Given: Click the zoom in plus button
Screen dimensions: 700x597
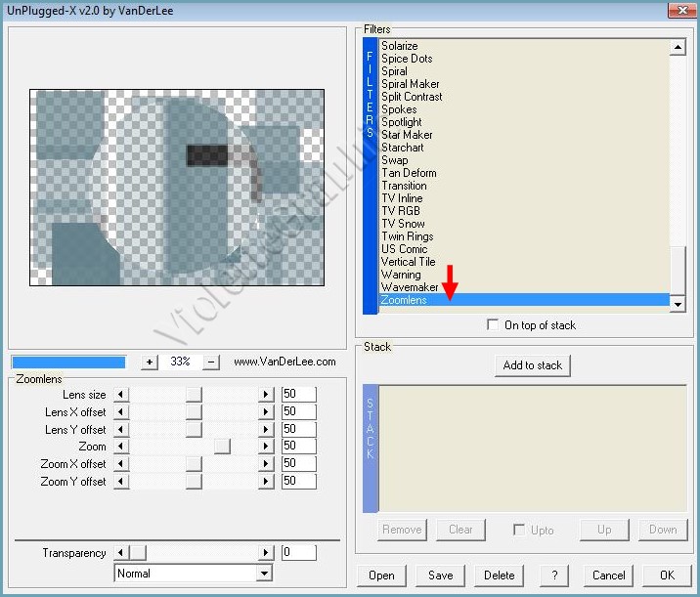Looking at the screenshot, I should (x=149, y=362).
